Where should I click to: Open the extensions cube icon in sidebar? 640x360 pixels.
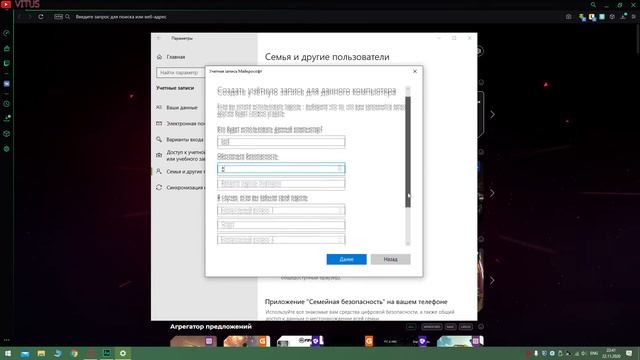tap(7, 134)
